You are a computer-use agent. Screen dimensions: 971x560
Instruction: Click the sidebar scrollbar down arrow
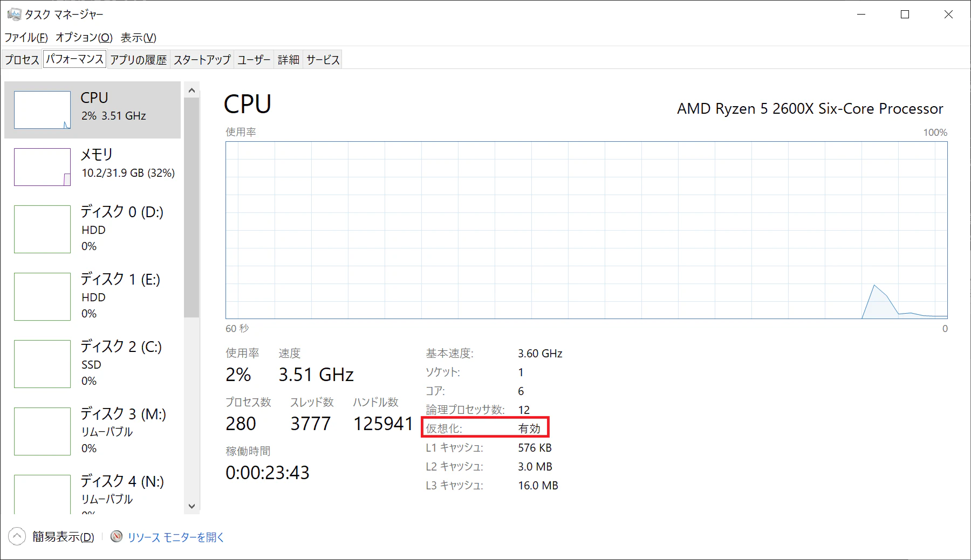[x=192, y=506]
